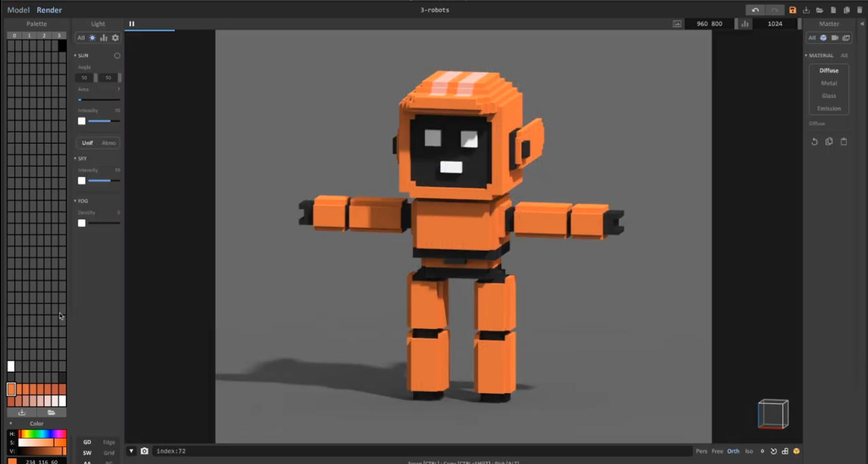Click the image size icon beside 960
The height and width of the screenshot is (464, 868).
(x=677, y=24)
